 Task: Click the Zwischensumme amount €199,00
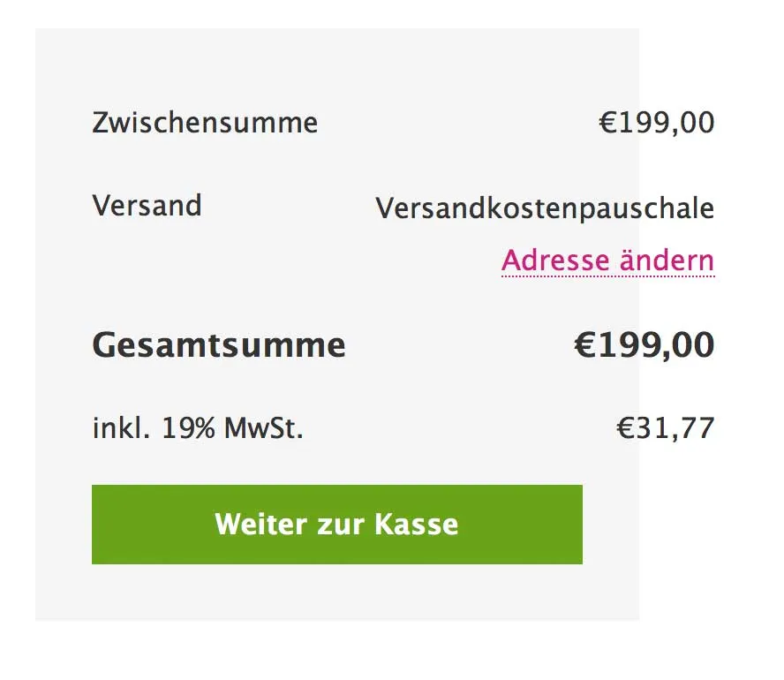click(x=657, y=123)
